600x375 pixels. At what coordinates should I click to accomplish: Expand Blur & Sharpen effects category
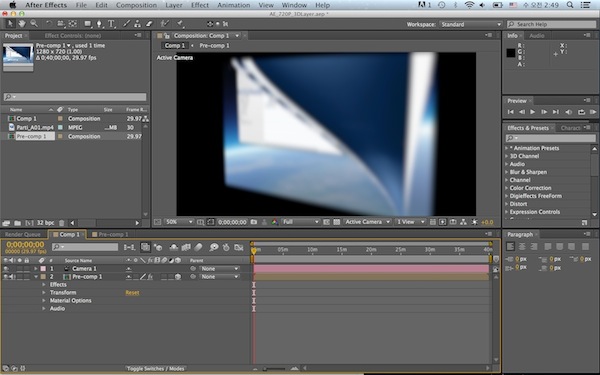507,172
